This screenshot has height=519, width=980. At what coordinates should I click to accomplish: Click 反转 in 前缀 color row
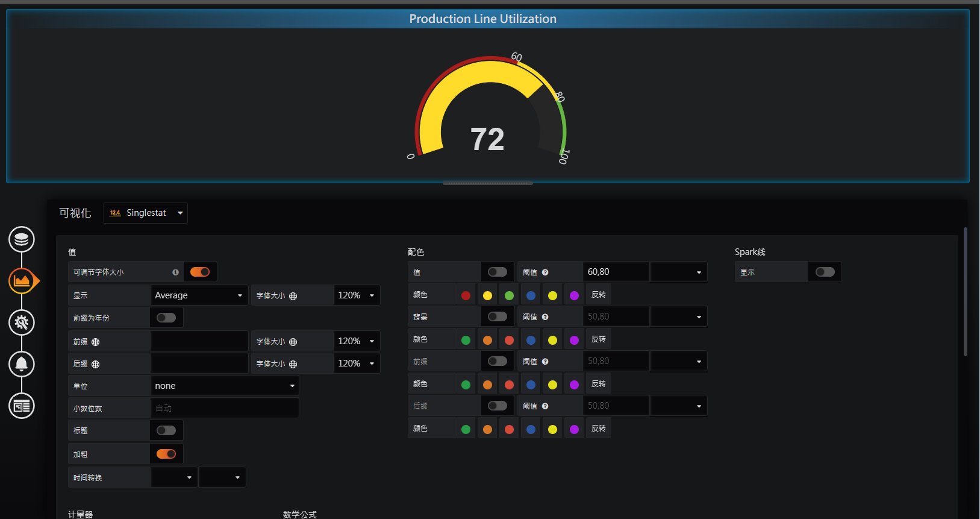pos(599,384)
